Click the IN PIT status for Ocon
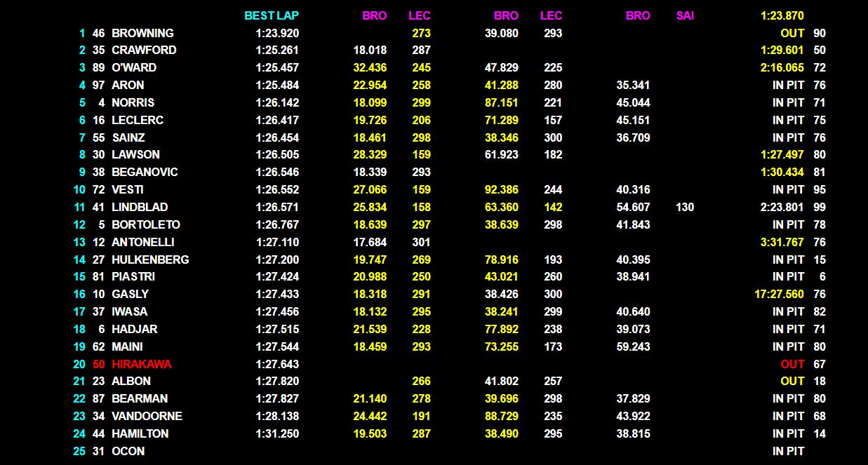This screenshot has height=465, width=868. [788, 451]
